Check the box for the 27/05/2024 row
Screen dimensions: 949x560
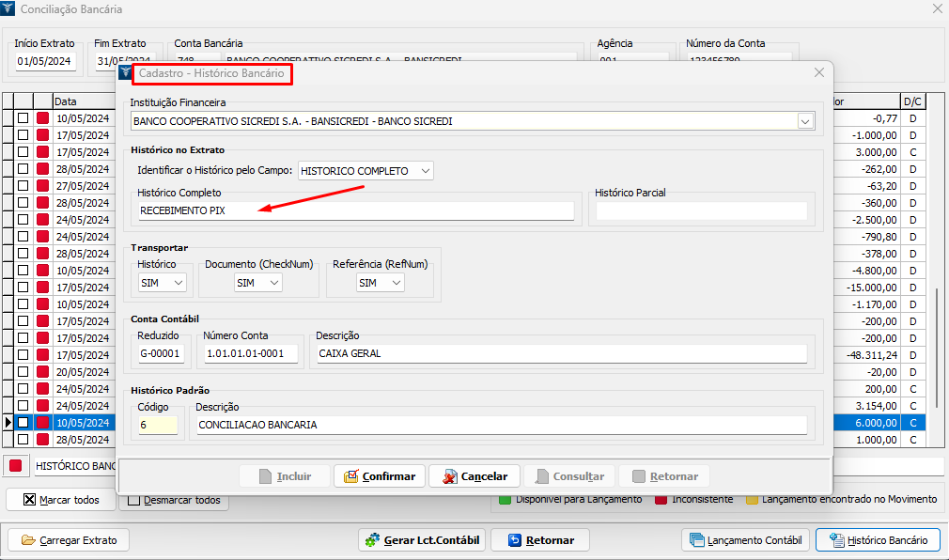point(23,186)
